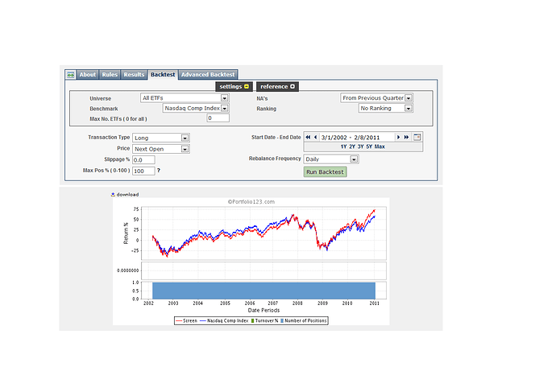Select the 5Y period link

click(x=369, y=146)
